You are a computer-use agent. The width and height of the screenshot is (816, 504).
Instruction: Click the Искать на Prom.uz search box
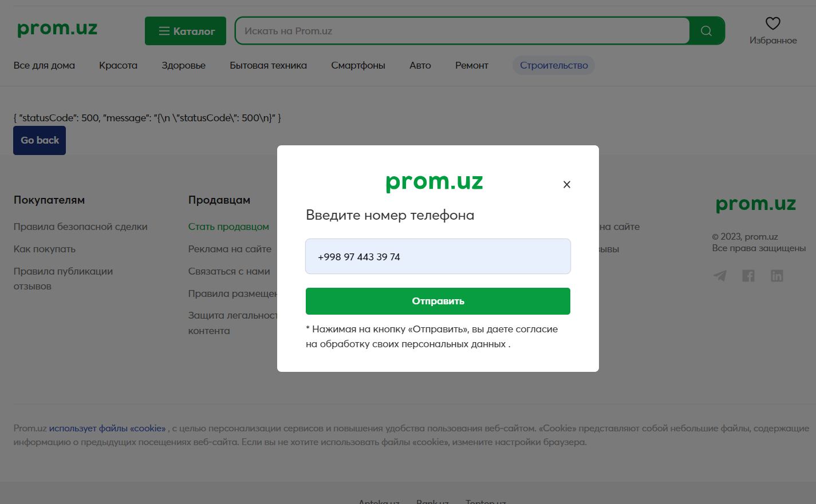(462, 31)
